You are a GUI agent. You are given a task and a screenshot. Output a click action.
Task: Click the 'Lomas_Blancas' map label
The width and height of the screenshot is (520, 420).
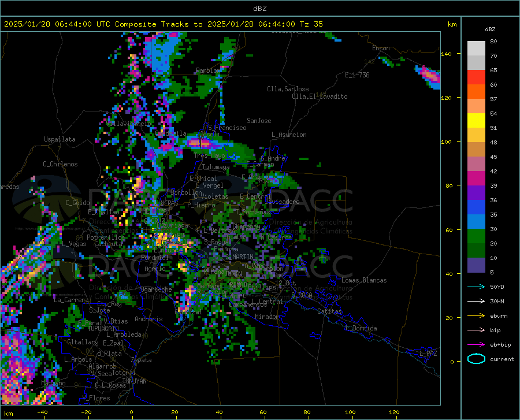coord(364,280)
